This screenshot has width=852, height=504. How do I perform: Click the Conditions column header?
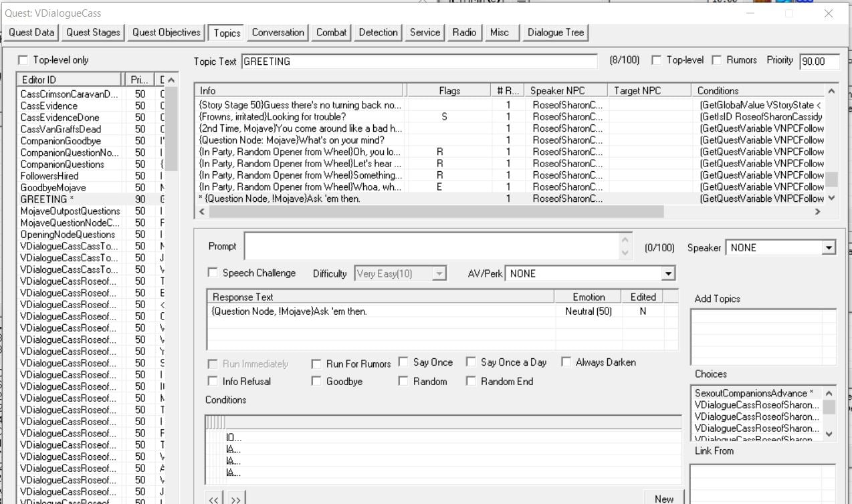758,90
